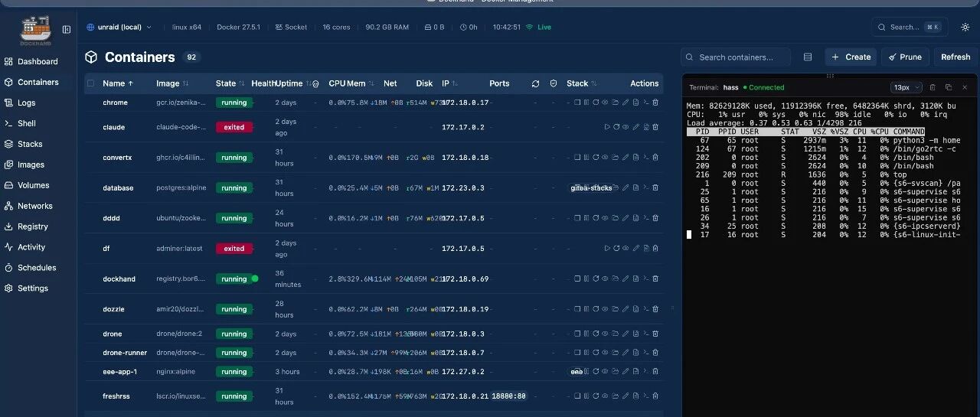Image resolution: width=980 pixels, height=417 pixels.
Task: Open the global Search box
Action: point(910,27)
